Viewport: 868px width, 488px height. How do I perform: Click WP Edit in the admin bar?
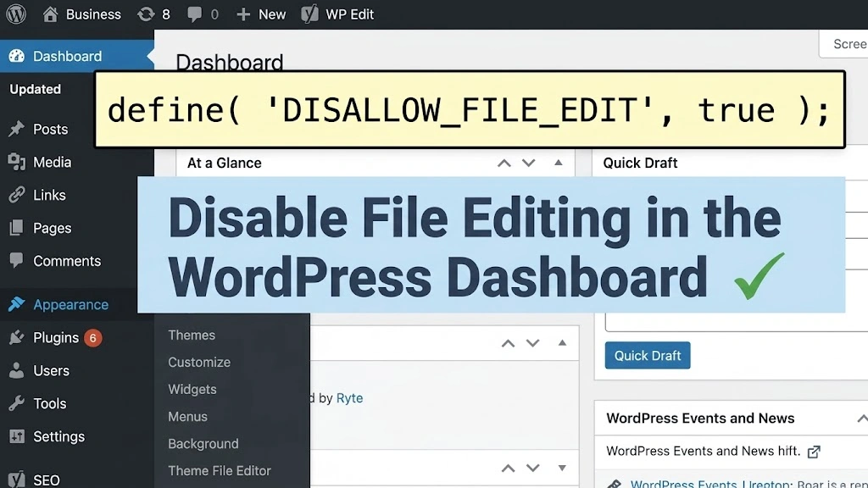349,14
